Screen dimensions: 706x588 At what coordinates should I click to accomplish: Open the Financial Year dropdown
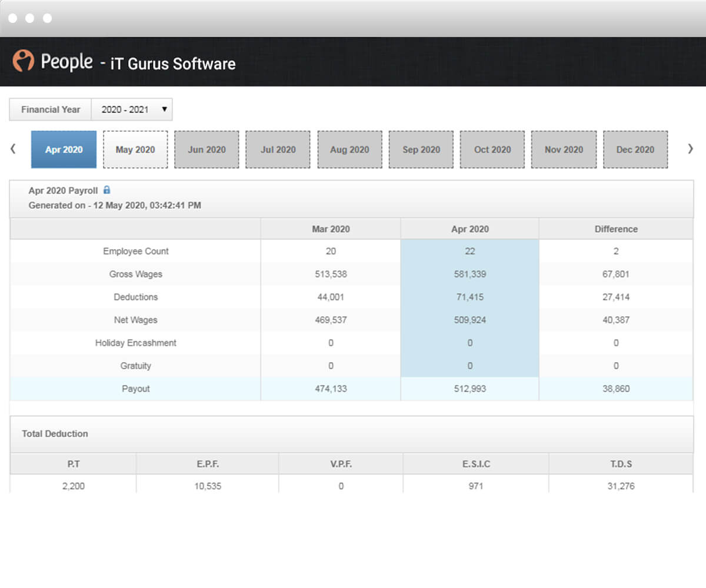point(132,109)
